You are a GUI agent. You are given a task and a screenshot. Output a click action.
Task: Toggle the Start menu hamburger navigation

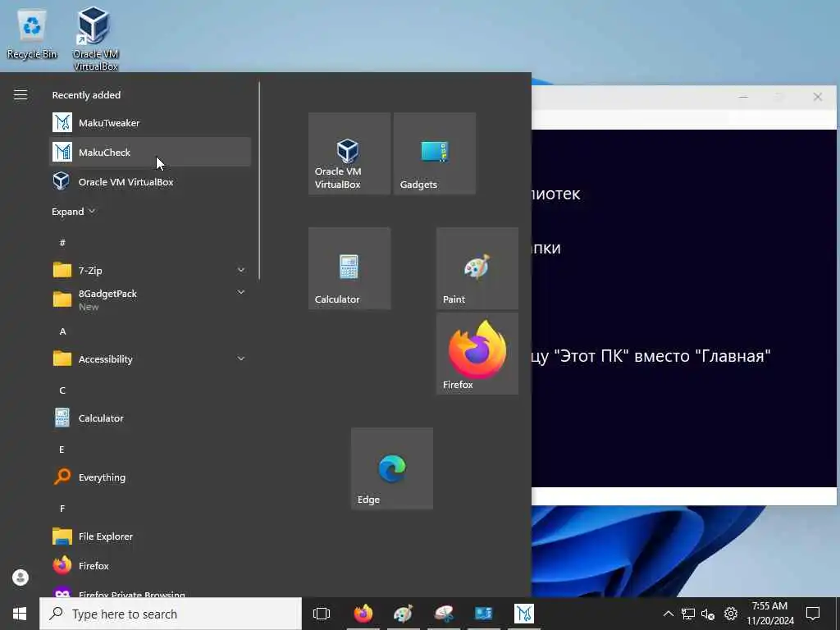click(21, 95)
